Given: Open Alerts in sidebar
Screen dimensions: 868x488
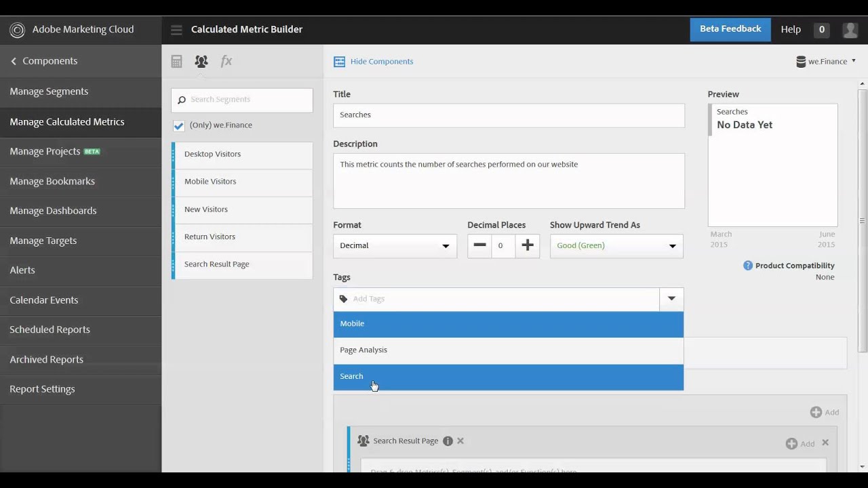Looking at the screenshot, I should [x=81, y=270].
